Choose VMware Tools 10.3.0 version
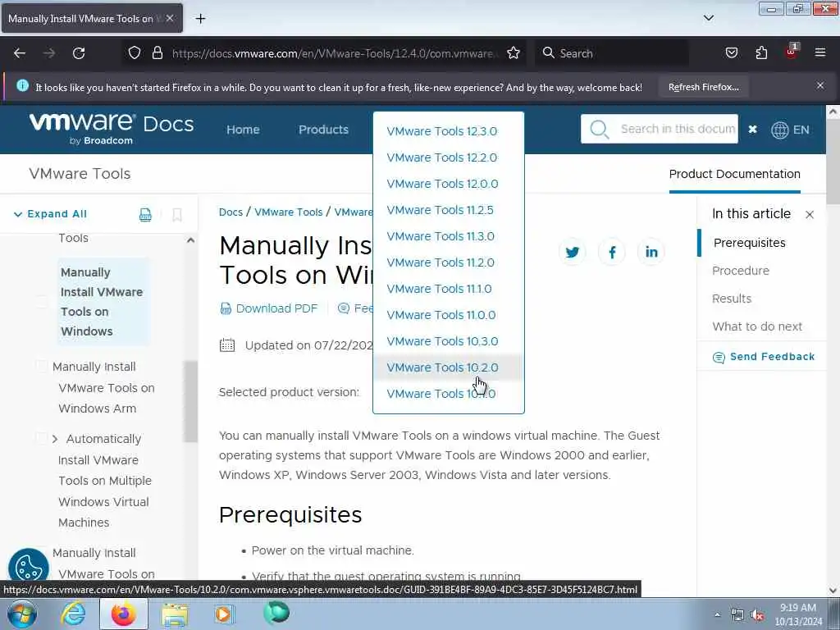The height and width of the screenshot is (630, 840). (442, 341)
